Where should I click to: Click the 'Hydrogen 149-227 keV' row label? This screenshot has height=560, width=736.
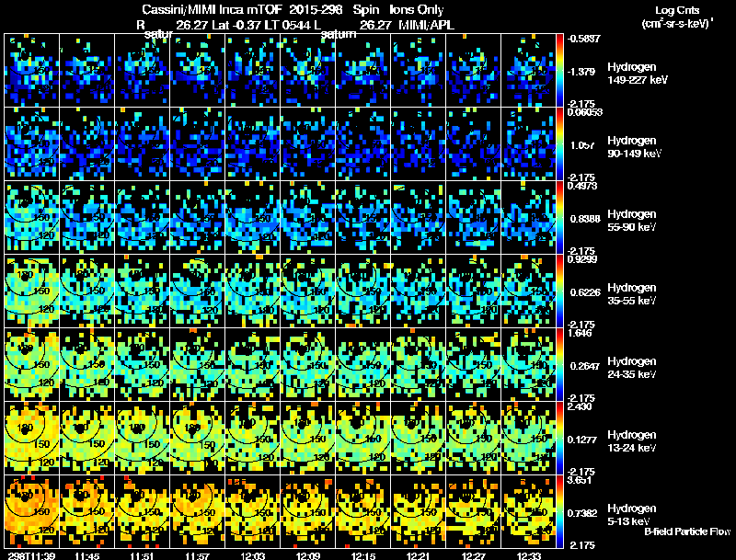pyautogui.click(x=637, y=74)
